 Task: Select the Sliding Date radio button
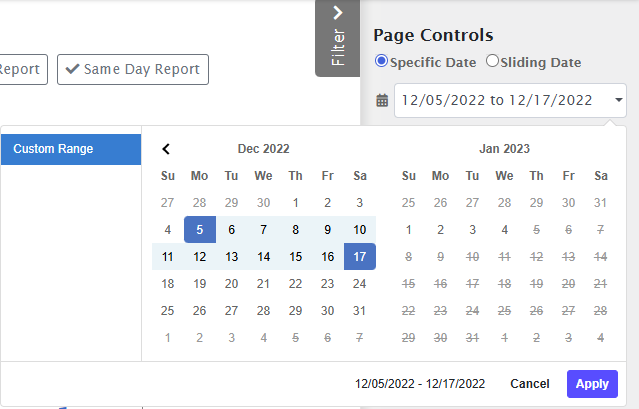click(492, 62)
